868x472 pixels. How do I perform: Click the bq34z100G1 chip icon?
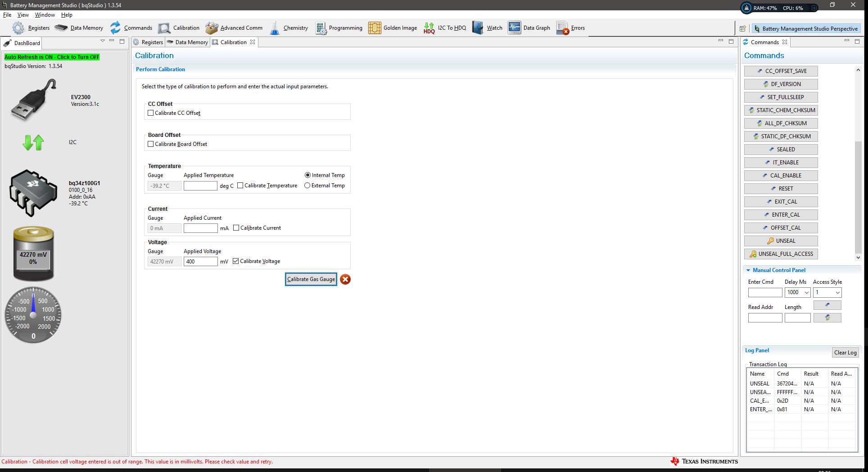click(x=33, y=193)
